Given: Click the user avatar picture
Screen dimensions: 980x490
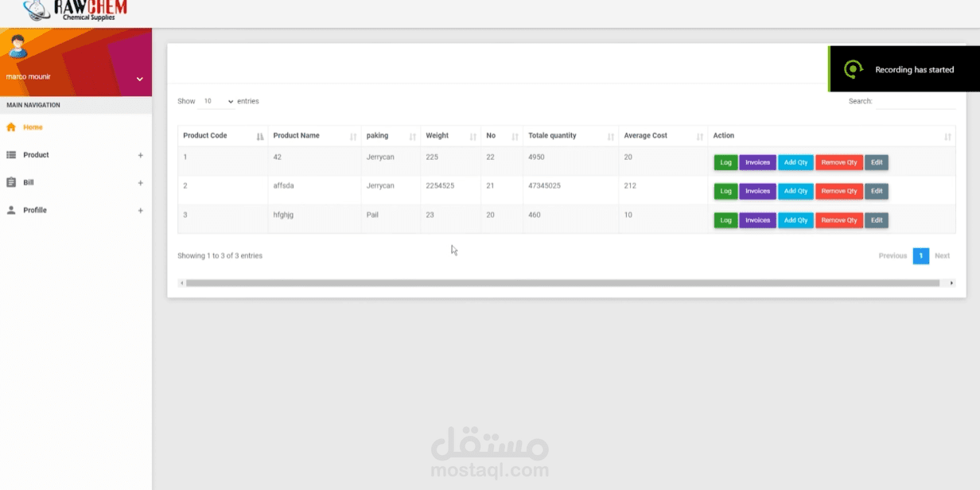Looking at the screenshot, I should pyautogui.click(x=17, y=46).
